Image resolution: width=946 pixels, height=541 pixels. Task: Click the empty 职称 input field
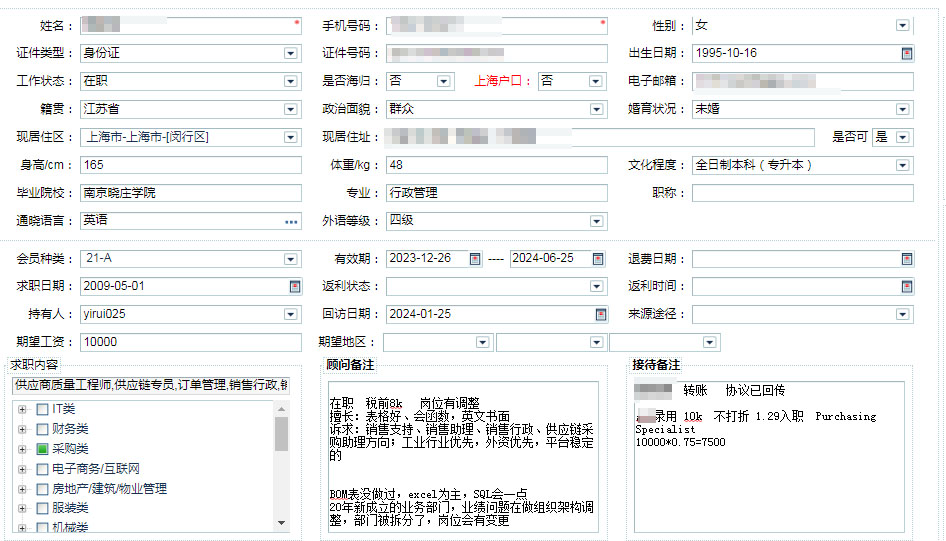(802, 193)
